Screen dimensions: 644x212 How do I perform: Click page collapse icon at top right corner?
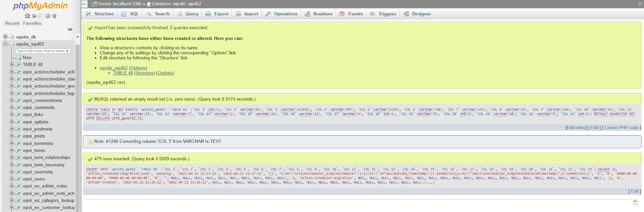point(640,4)
